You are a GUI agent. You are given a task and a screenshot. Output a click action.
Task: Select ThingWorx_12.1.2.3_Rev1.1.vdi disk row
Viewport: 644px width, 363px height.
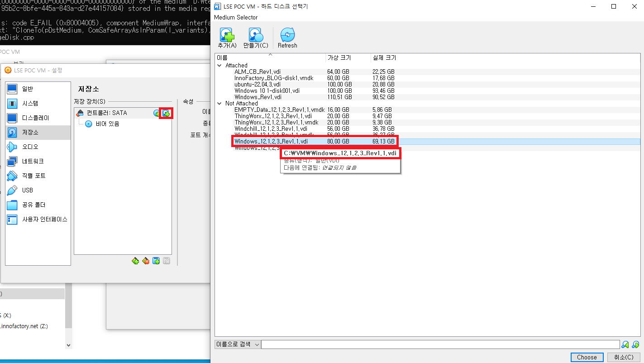coord(428,116)
